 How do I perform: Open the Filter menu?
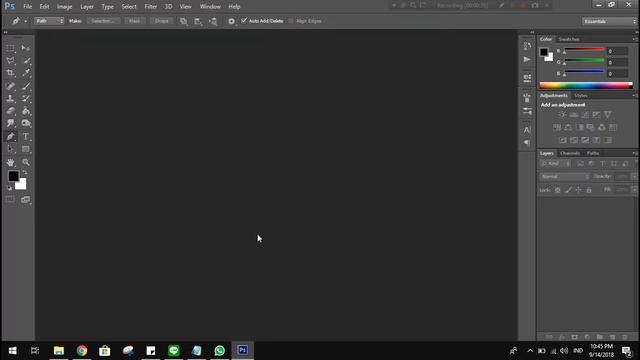(151, 7)
